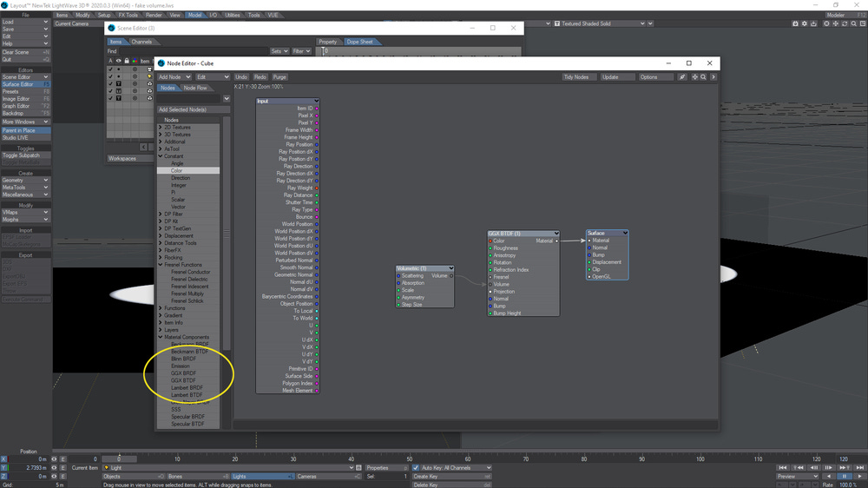Click the Purge button
Image resolution: width=868 pixels, height=488 pixels.
tap(279, 77)
